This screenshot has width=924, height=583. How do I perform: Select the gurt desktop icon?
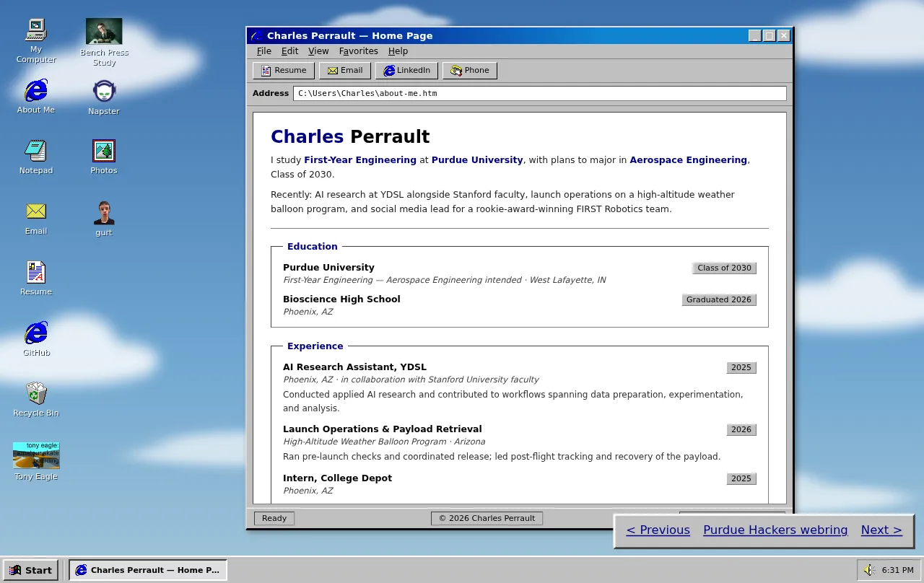(104, 219)
